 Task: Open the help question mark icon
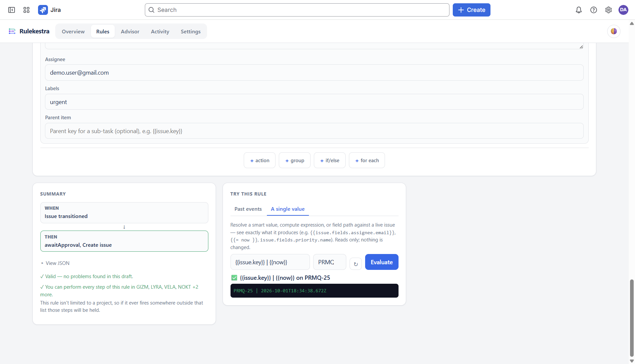[594, 10]
